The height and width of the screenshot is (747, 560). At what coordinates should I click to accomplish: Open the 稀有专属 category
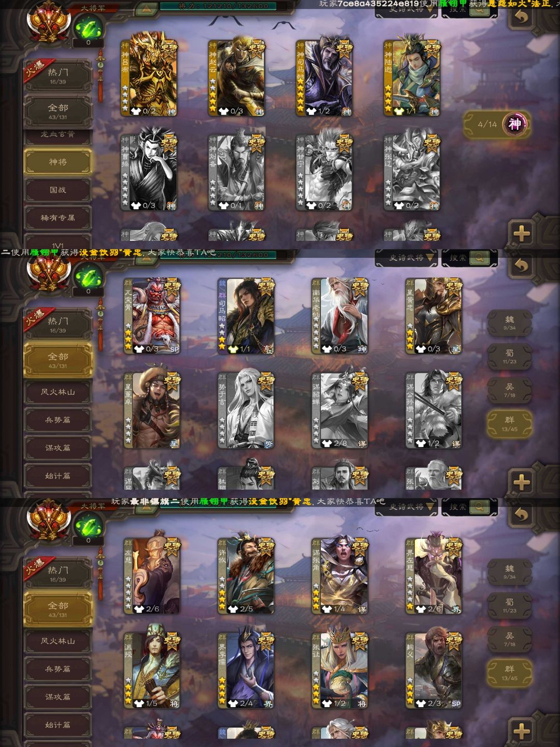click(58, 218)
